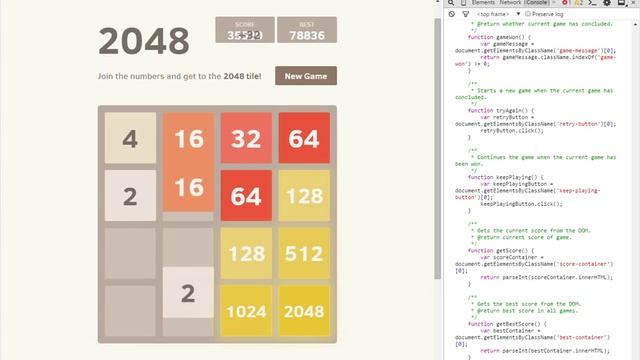The image size is (640, 360).
Task: Clear the console with the circle-slash icon
Action: (451, 14)
